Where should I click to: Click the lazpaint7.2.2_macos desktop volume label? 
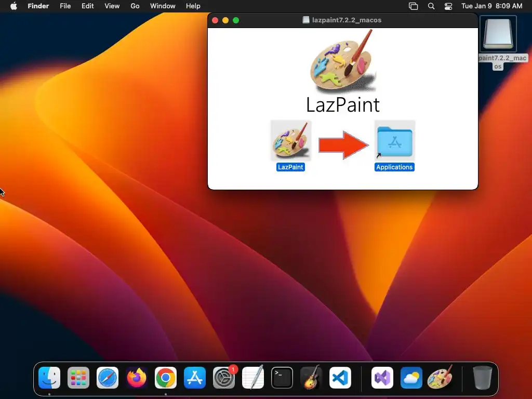coord(502,62)
